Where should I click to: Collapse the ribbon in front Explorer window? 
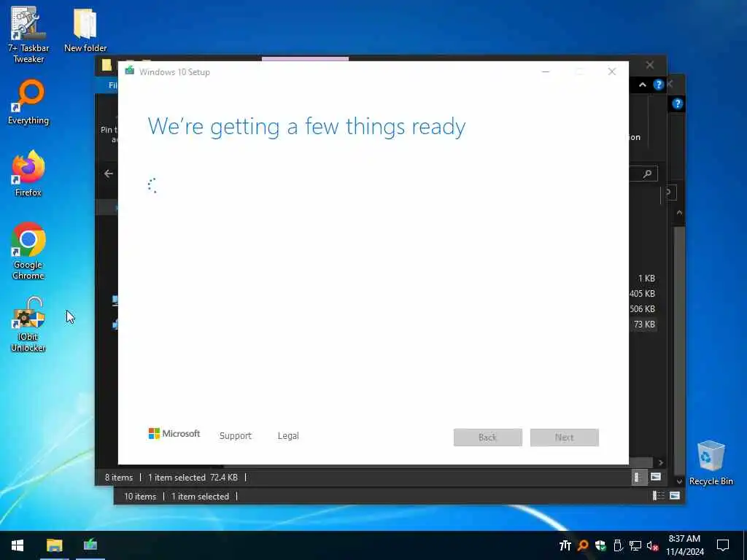point(643,85)
